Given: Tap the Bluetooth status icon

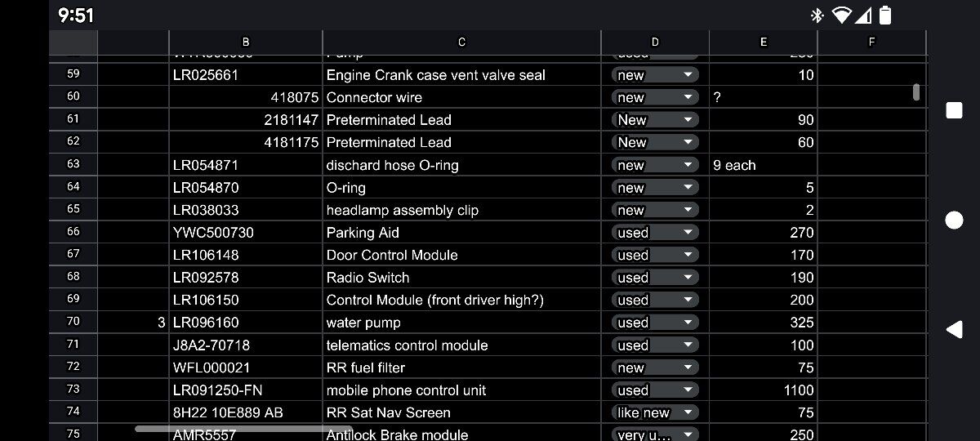Looking at the screenshot, I should click(817, 15).
